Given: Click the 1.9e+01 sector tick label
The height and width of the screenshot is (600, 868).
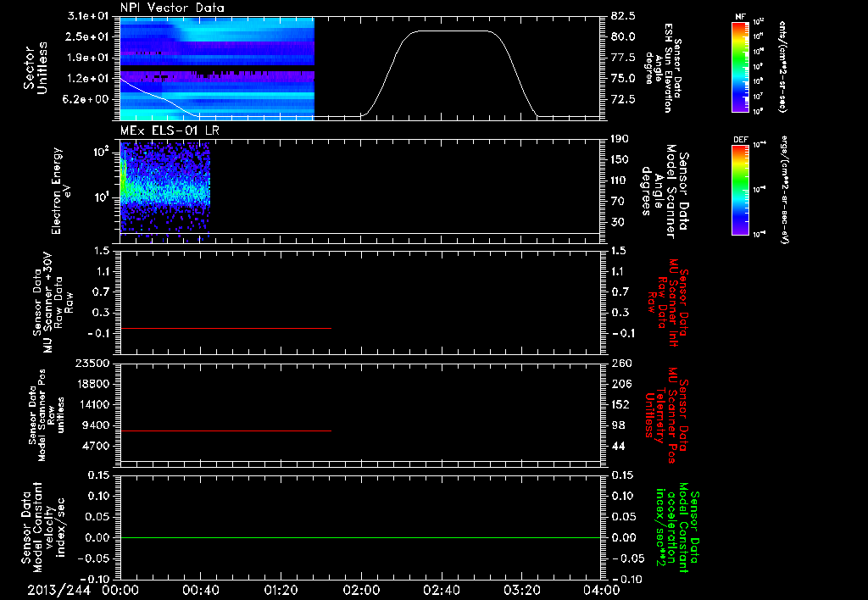Looking at the screenshot, I should point(88,58).
